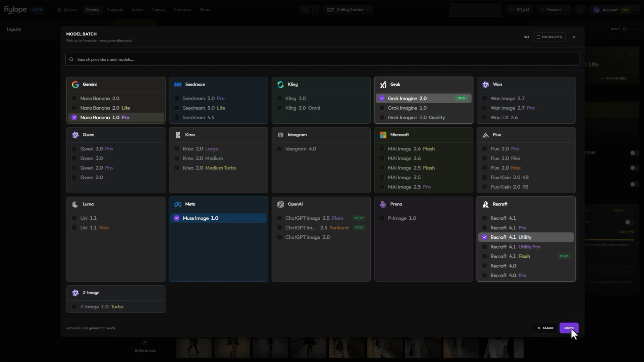
Task: Go to the Nodes tab
Action: coord(137,10)
